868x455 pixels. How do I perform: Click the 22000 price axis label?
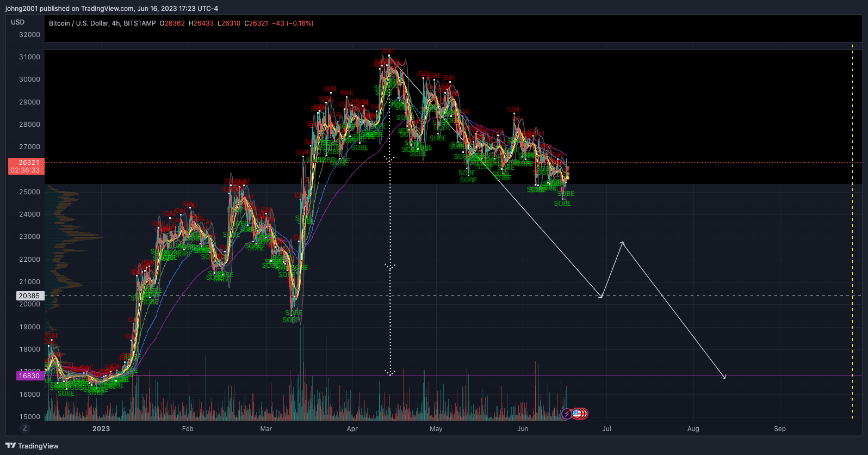click(x=30, y=260)
